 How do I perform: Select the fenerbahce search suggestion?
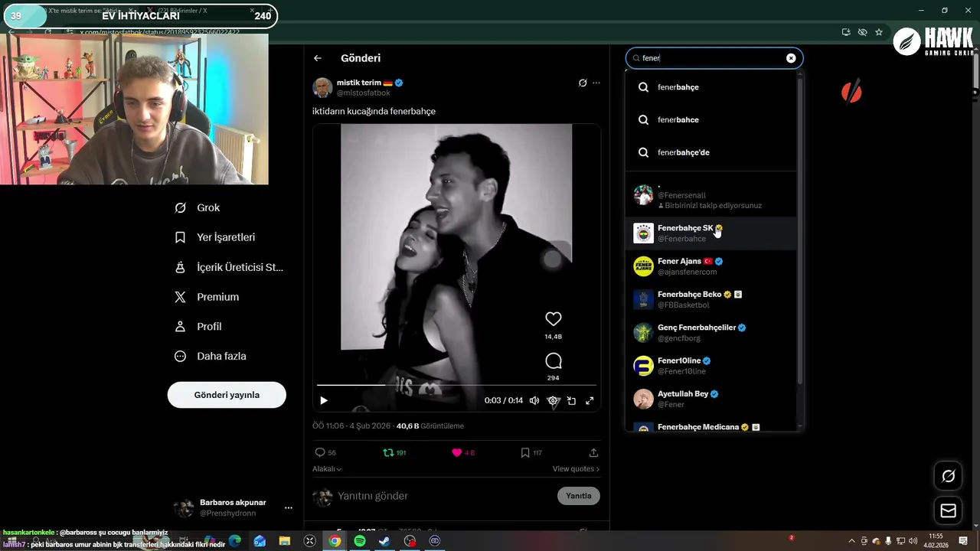(711, 119)
